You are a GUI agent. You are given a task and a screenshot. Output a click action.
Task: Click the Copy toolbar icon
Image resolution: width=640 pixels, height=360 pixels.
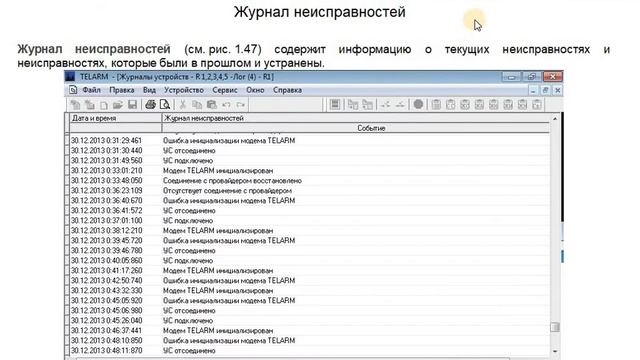197,105
